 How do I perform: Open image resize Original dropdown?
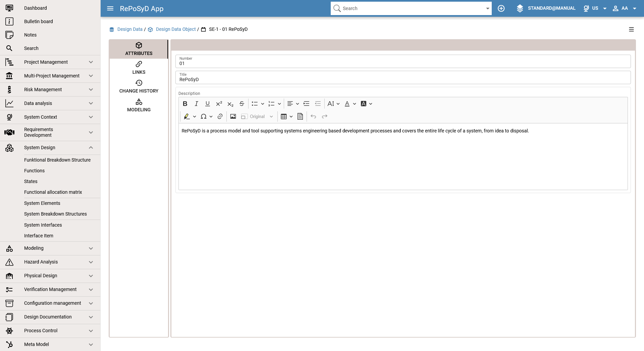pos(257,117)
